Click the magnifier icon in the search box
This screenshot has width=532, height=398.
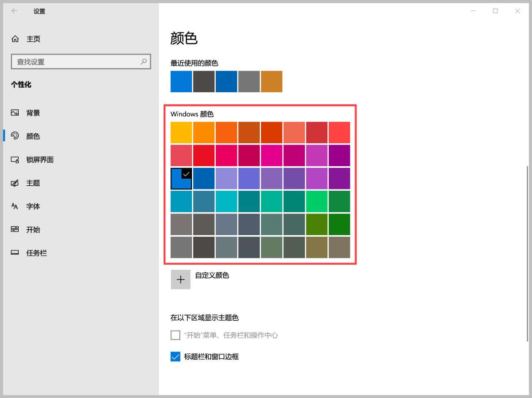tap(143, 61)
